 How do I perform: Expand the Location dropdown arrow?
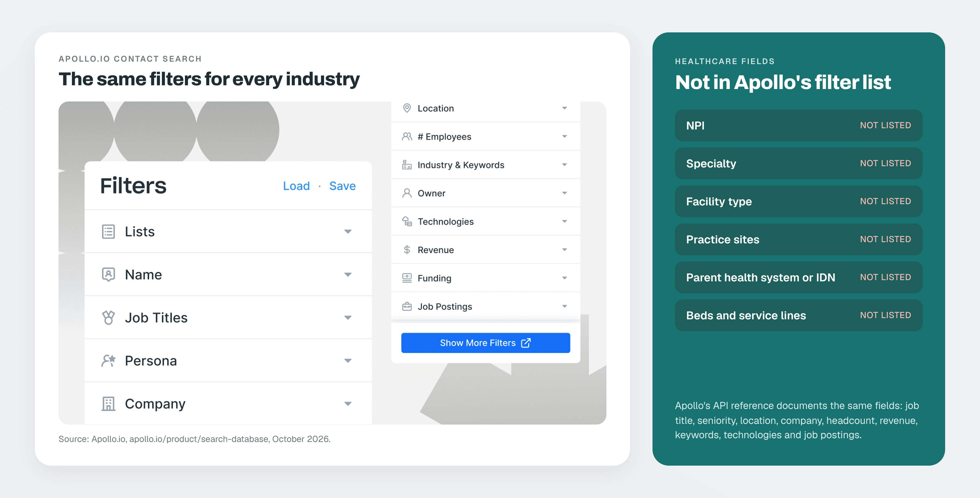565,108
